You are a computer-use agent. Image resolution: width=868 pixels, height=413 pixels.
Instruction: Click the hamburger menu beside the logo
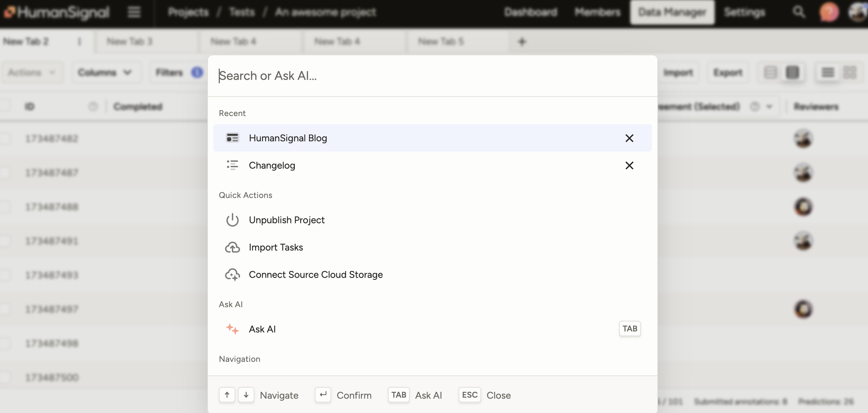134,12
